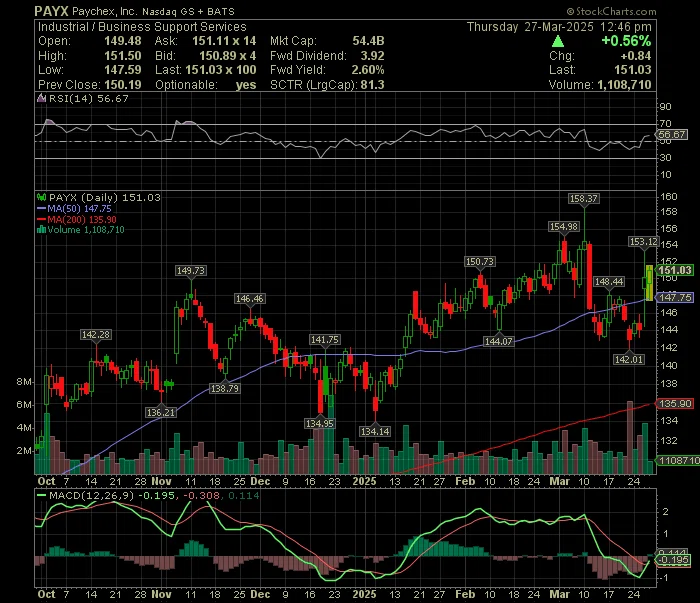
Task: Click the -0.195 MACD axis tag
Action: 673,560
